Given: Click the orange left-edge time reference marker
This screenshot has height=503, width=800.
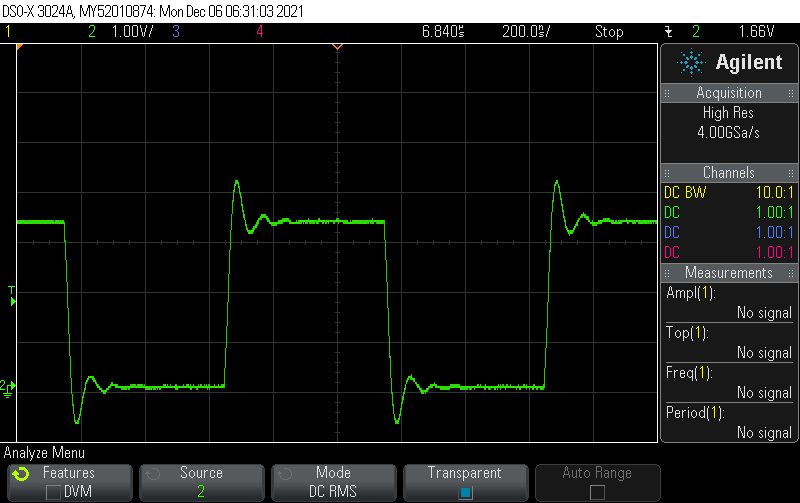Looking at the screenshot, I should pos(19,46).
